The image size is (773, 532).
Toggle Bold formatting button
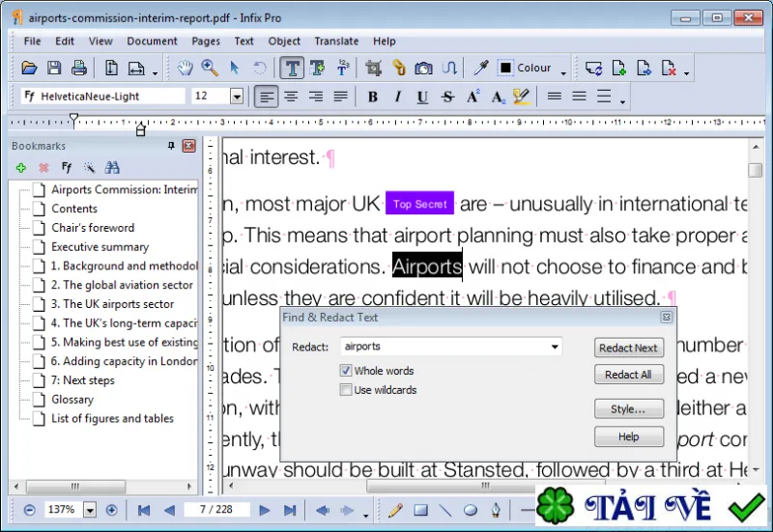pyautogui.click(x=373, y=97)
